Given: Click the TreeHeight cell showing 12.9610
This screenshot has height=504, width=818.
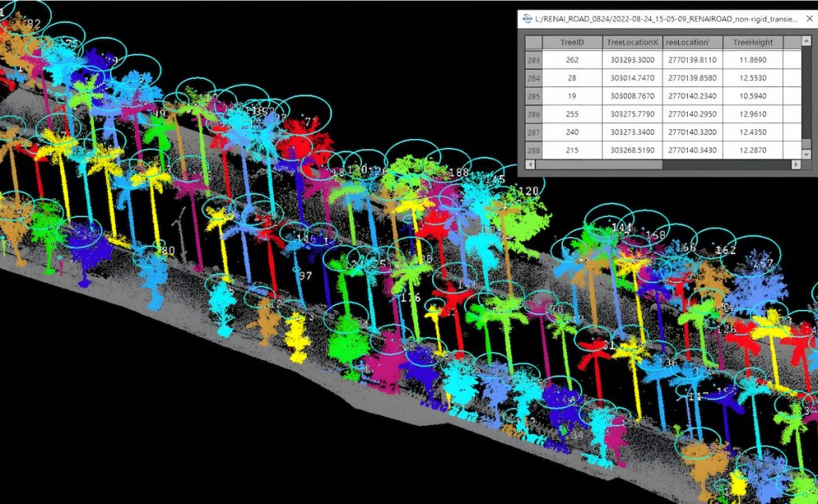Looking at the screenshot, I should coord(752,114).
